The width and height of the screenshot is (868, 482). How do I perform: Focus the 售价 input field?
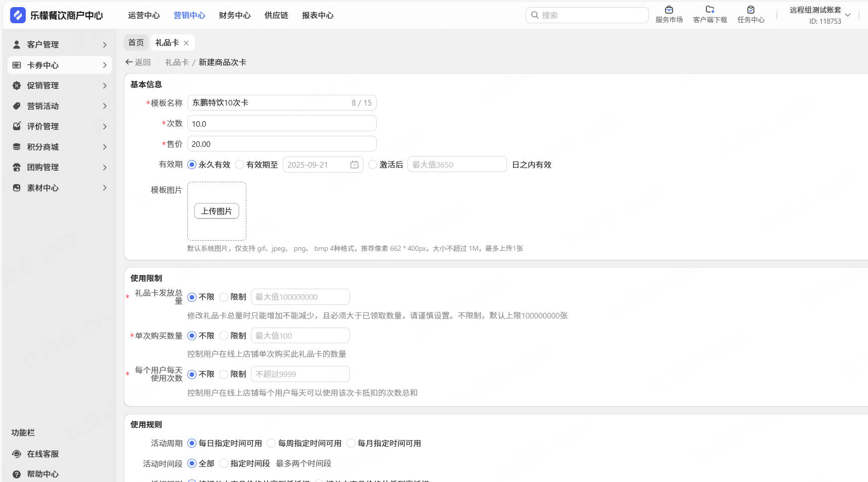point(282,144)
